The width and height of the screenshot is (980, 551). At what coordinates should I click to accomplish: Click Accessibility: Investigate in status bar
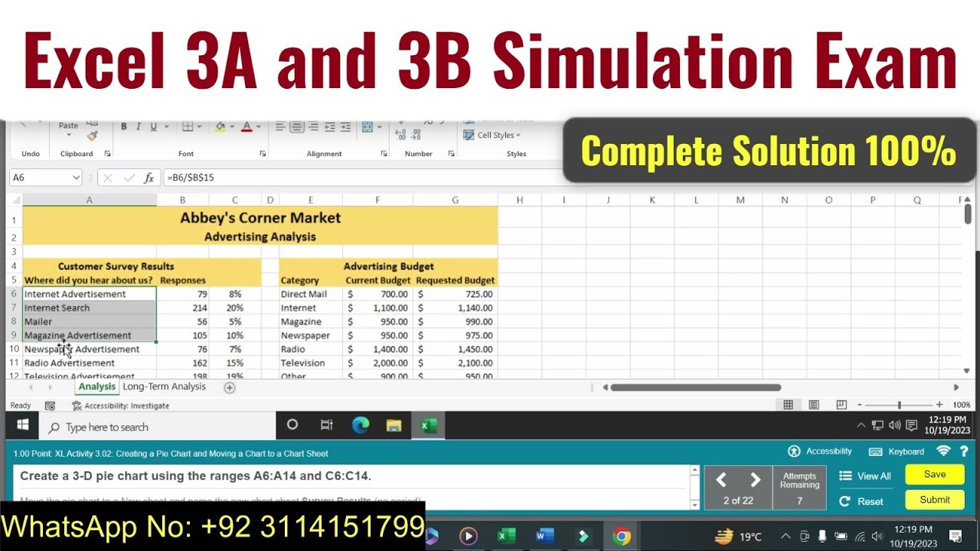coord(120,406)
